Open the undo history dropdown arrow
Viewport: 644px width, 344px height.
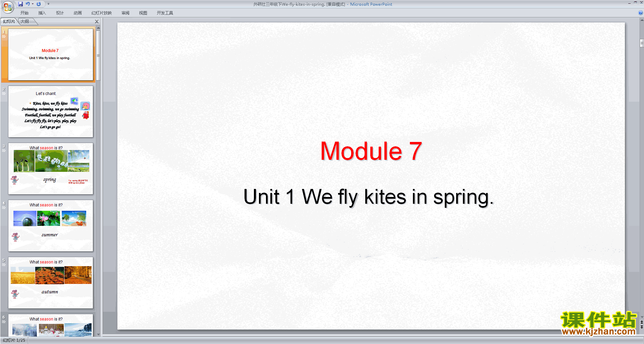pos(33,4)
